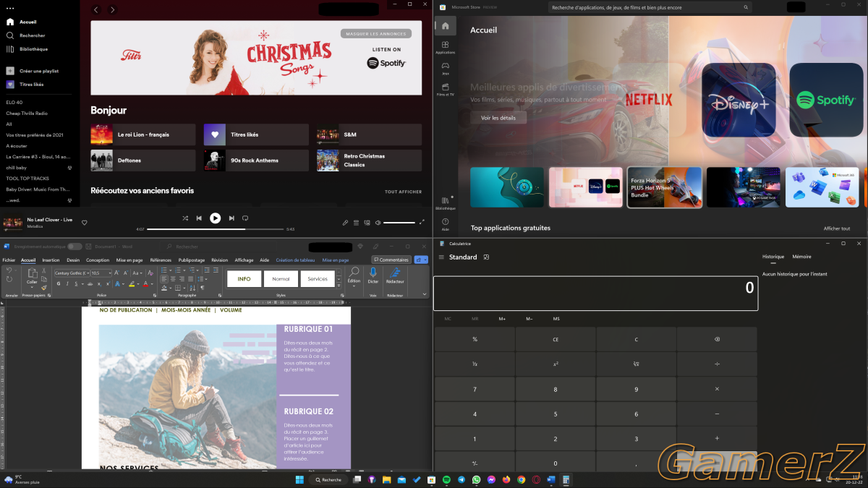Toggle repeat mode in Spotify

(245, 218)
